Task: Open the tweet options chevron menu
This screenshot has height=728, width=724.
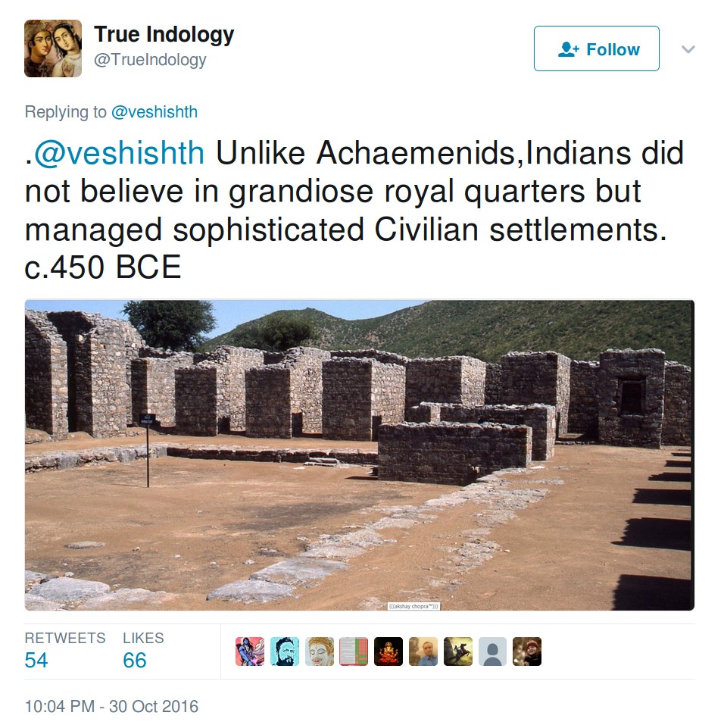Action: (688, 48)
